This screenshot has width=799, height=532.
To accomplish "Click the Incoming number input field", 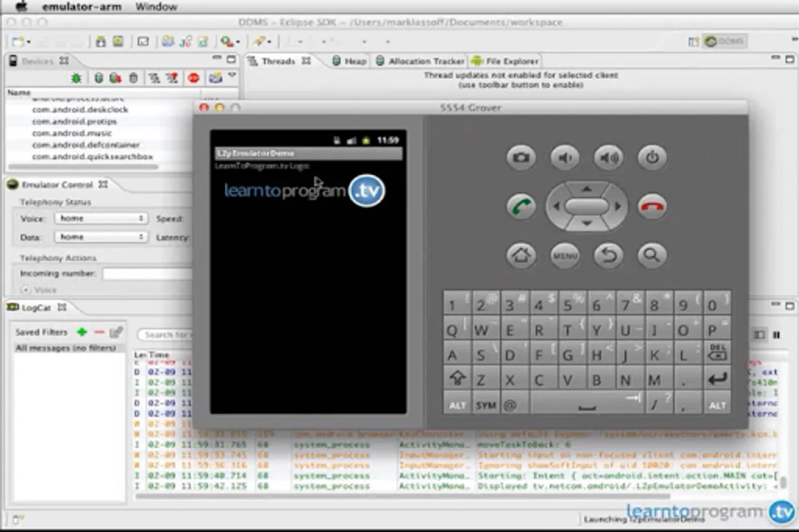I will click(x=148, y=274).
